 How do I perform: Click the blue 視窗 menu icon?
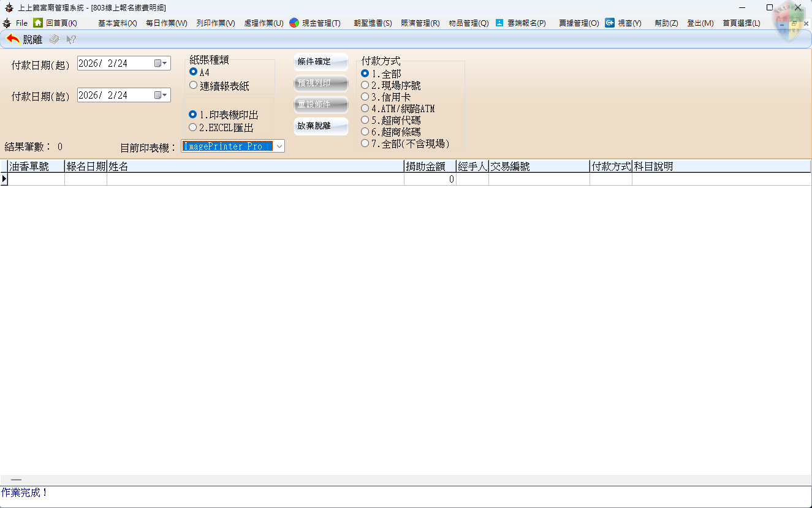(x=610, y=23)
